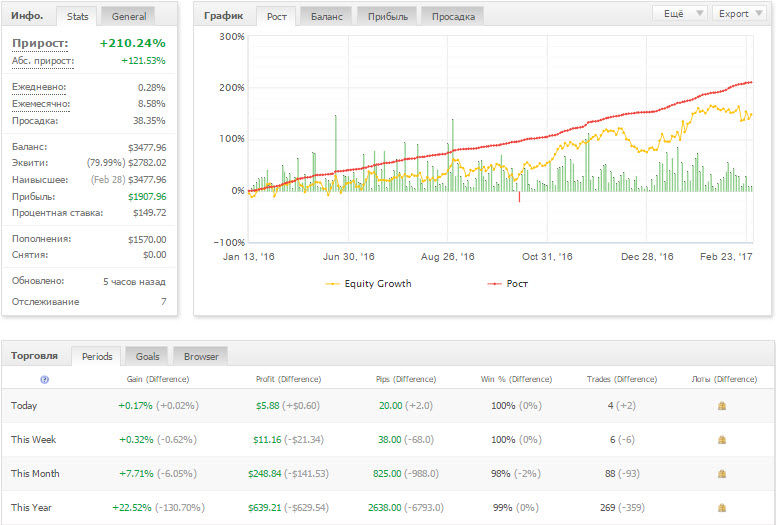Select the Прибыль chart tab
This screenshot has height=525, width=776.
[388, 16]
